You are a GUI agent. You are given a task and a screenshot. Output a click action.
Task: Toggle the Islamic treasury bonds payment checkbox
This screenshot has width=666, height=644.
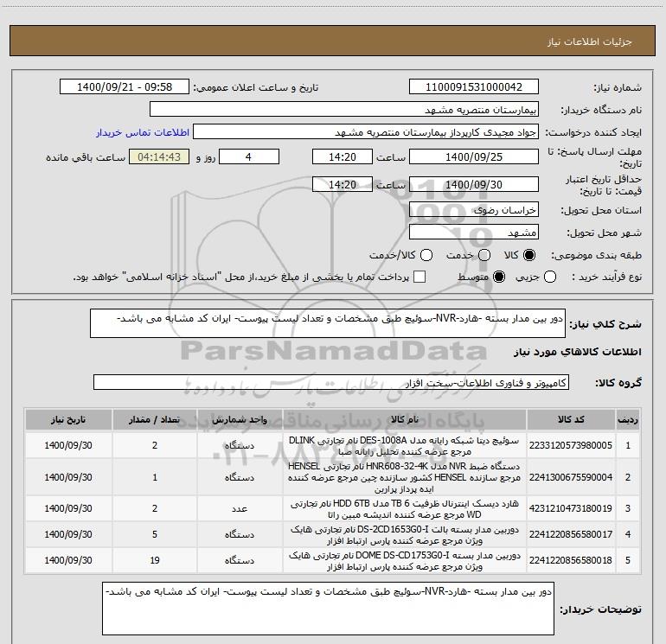click(x=419, y=277)
